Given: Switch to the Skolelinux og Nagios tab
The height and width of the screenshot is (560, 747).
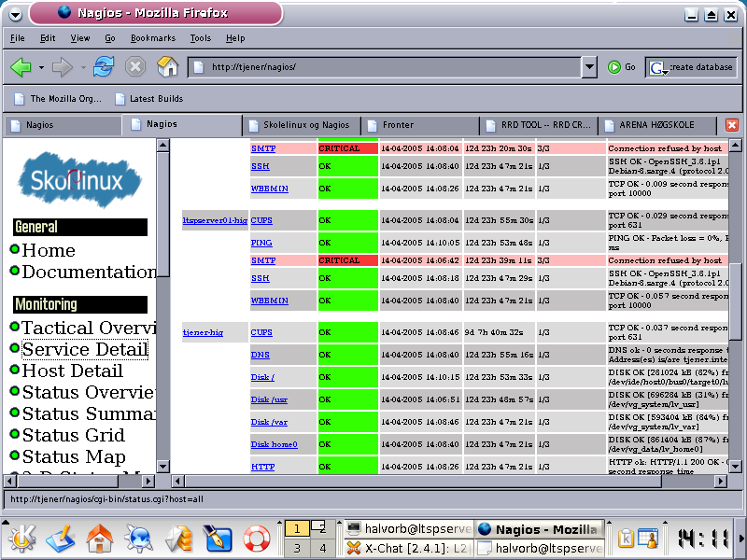Looking at the screenshot, I should point(303,125).
